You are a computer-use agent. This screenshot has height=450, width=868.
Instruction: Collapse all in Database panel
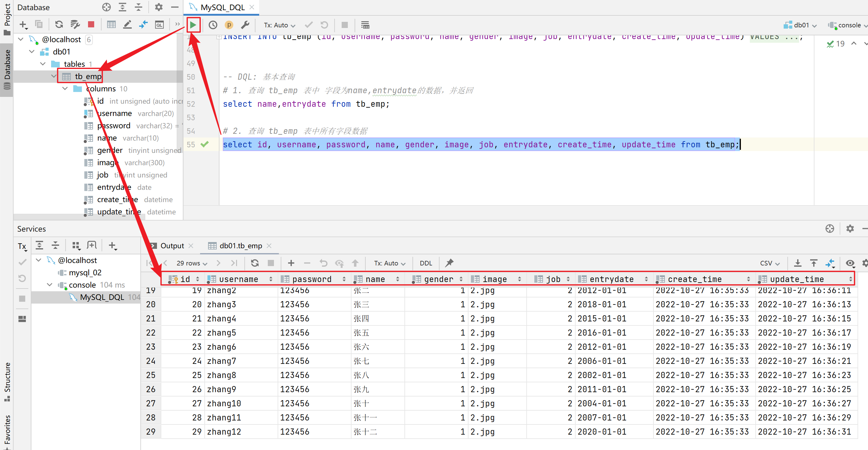pos(139,7)
